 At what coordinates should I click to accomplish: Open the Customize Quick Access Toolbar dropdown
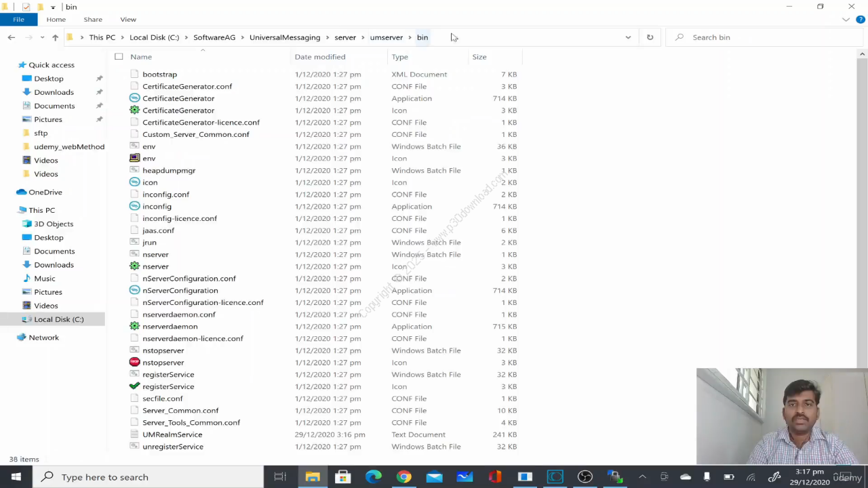click(x=53, y=7)
